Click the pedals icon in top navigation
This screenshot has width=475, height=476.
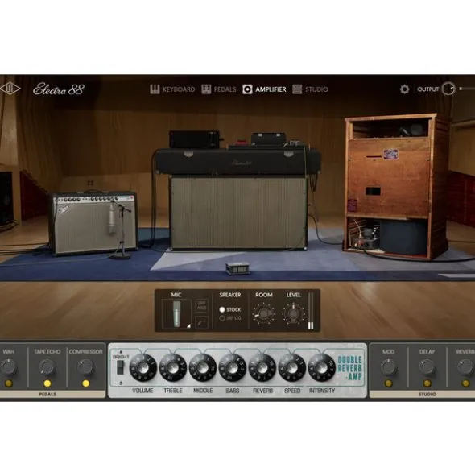206,89
